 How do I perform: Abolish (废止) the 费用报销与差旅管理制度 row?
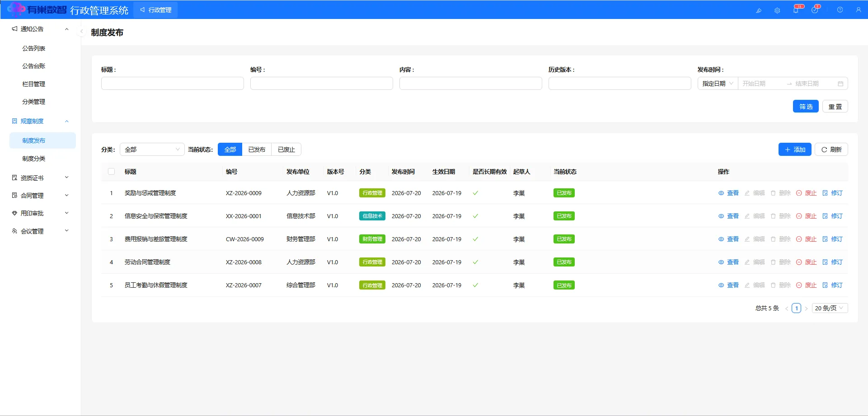pos(807,239)
